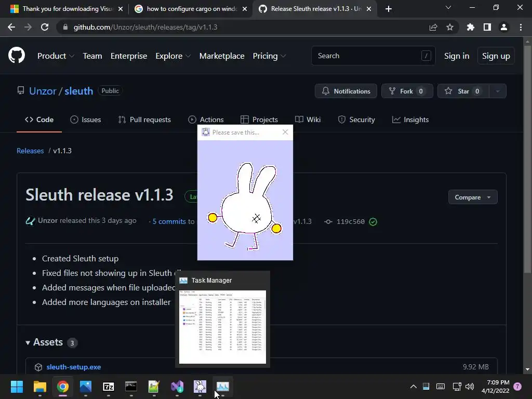Screen dimensions: 532x399
Task: Expand the Product menu
Action: coord(56,56)
